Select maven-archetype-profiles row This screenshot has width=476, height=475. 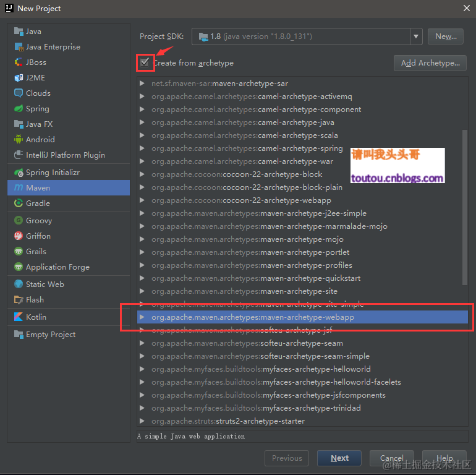[302, 265]
